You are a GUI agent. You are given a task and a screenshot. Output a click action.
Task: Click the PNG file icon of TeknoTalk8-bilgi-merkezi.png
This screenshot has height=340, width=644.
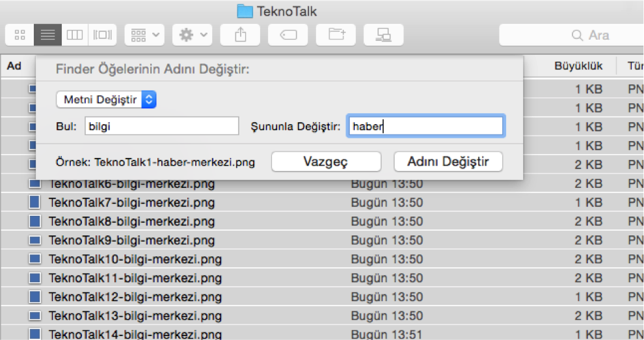(x=35, y=221)
